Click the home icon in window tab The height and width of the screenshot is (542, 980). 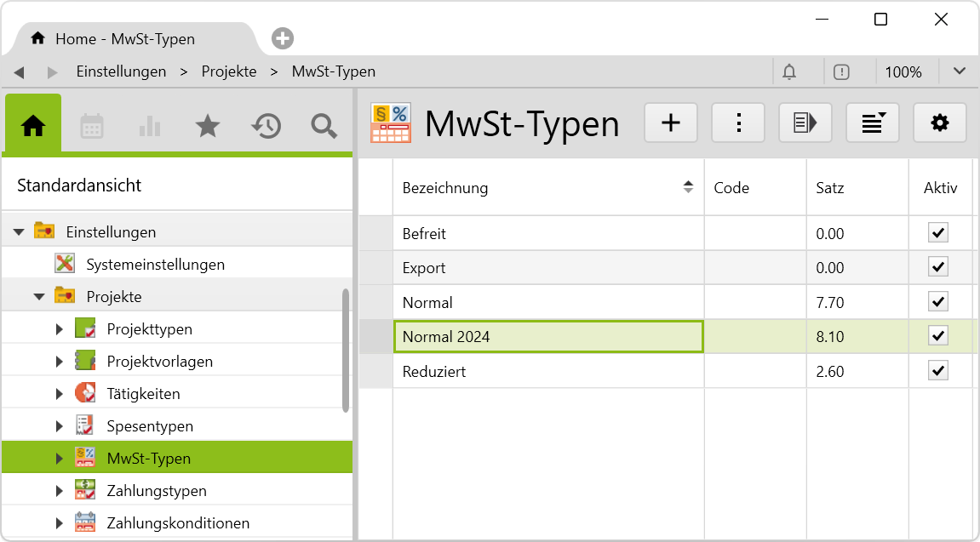[x=38, y=38]
